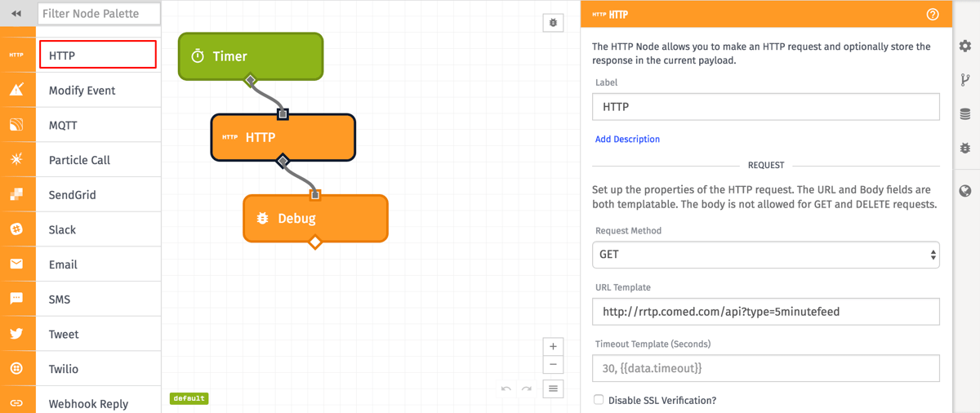Select the SMS speech-bubble palette icon

(17, 300)
